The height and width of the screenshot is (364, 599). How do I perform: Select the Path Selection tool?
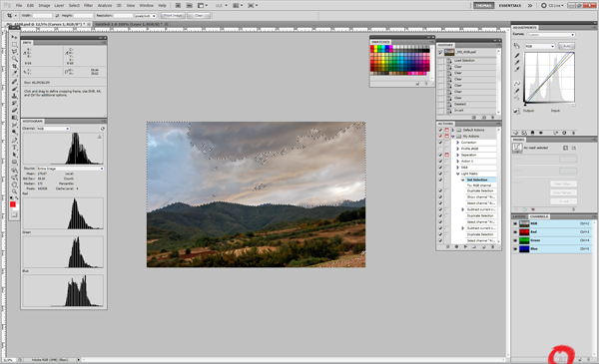[x=14, y=155]
